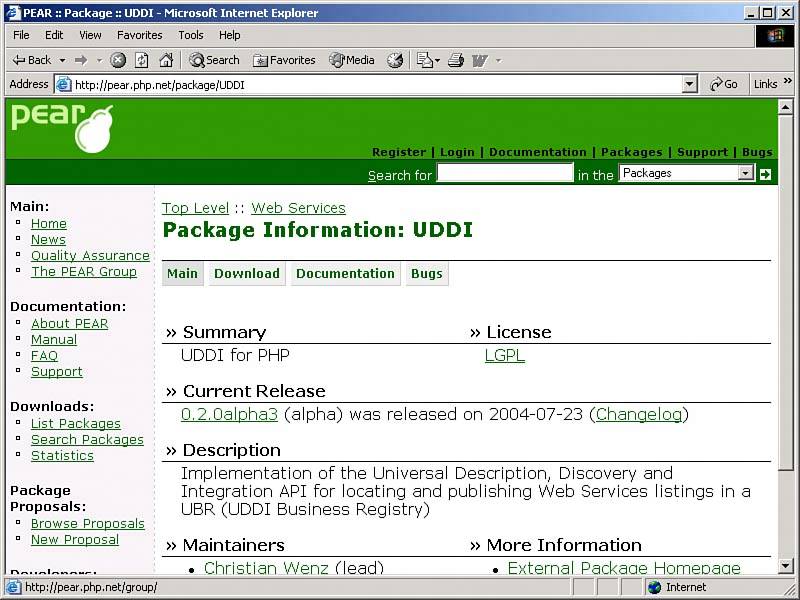This screenshot has height=600, width=800.
Task: Expand the Packages search scope dropdown
Action: (745, 173)
